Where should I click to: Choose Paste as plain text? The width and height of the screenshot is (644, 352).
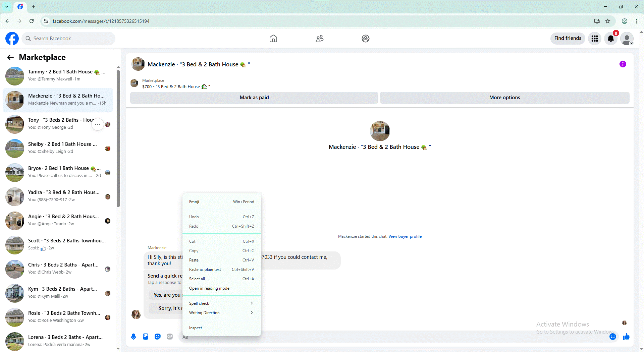coord(222,269)
